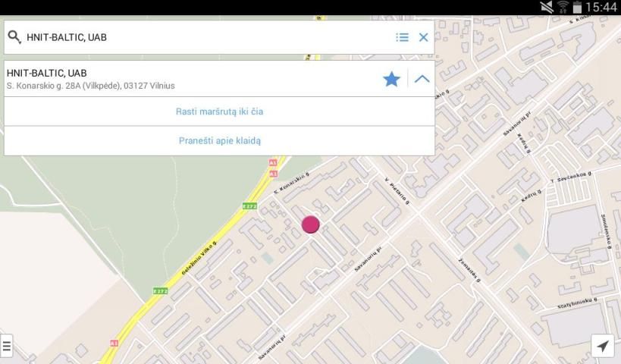621x364 pixels.
Task: Toggle the favorite star for HNIT-BALTIC
Action: 391,79
